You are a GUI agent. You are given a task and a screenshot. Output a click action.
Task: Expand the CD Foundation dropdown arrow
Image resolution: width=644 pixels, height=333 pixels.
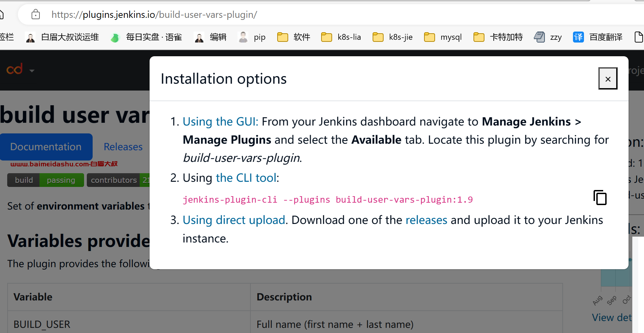32,71
